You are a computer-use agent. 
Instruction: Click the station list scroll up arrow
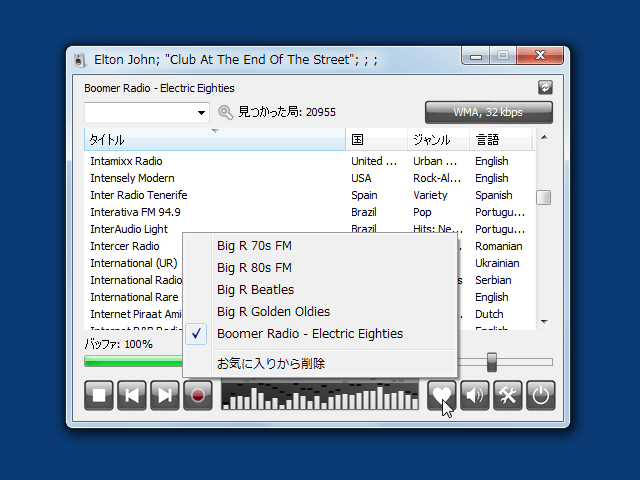(x=544, y=138)
